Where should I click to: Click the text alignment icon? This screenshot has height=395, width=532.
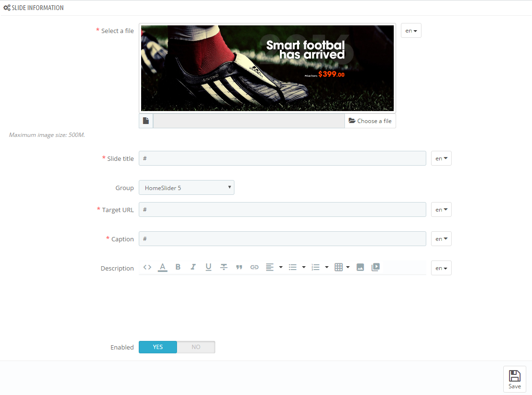[x=270, y=267]
